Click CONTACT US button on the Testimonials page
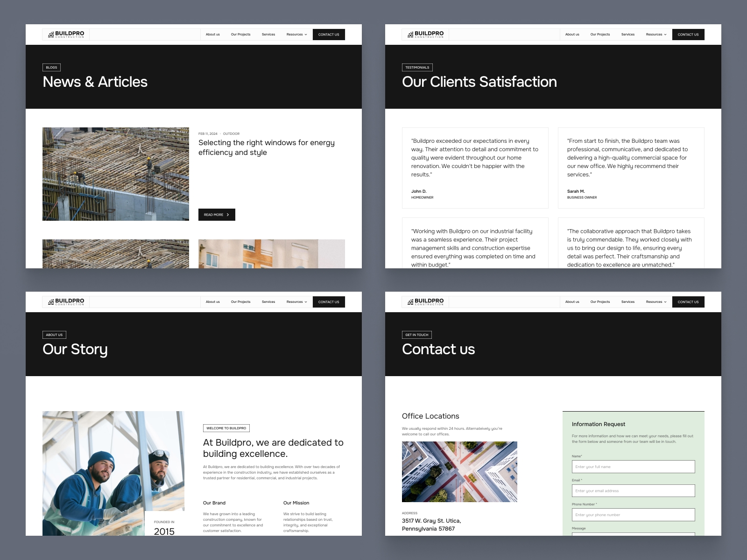This screenshot has width=747, height=560. click(688, 35)
